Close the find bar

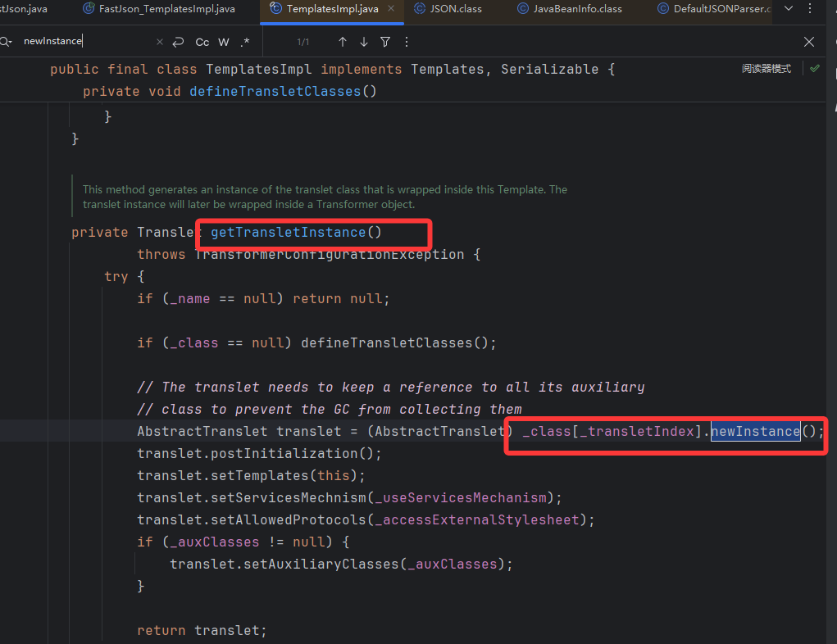tap(809, 42)
